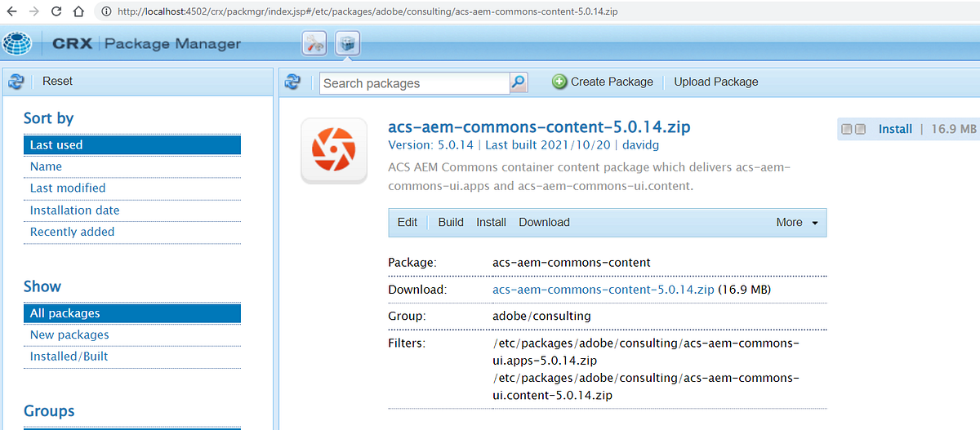Click the ui.apps-5.0.14.zip filter path
This screenshot has height=430, width=980.
646,352
